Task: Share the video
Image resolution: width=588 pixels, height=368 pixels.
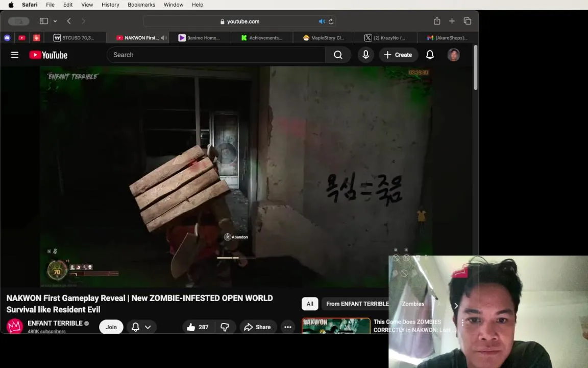Action: tap(257, 327)
